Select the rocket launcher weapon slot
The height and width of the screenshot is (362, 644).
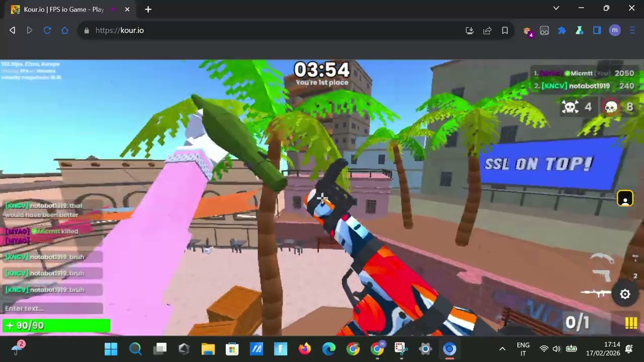[597, 293]
